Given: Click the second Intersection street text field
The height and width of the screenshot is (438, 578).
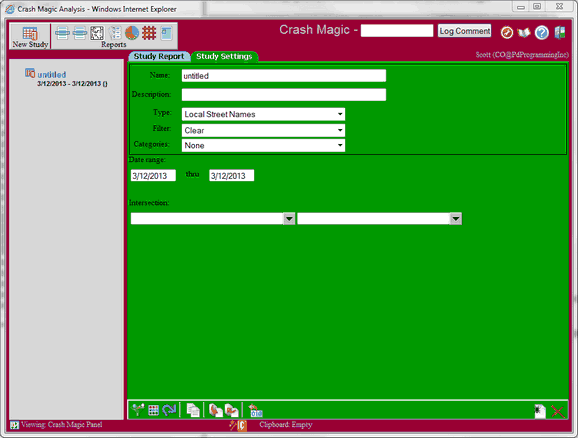Looking at the screenshot, I should click(374, 219).
